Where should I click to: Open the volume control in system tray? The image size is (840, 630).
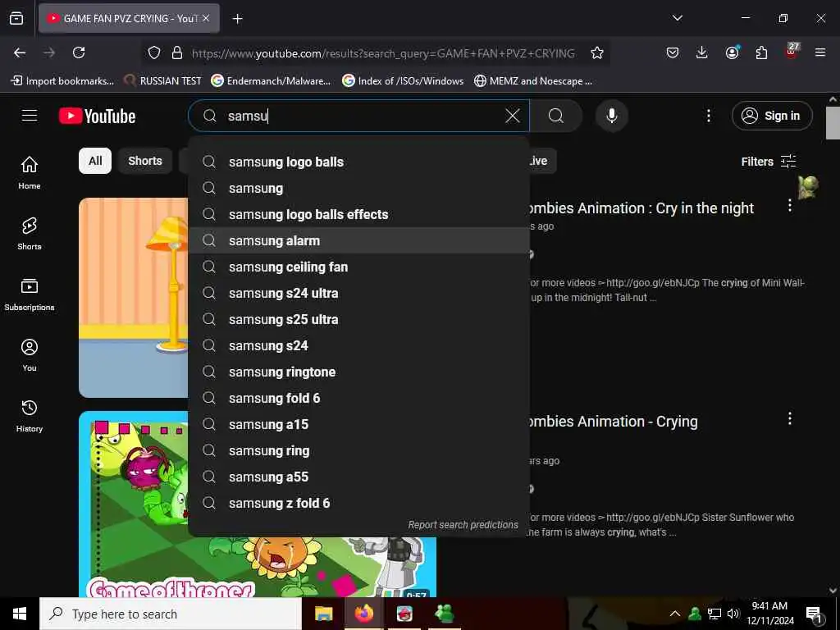[x=733, y=614]
